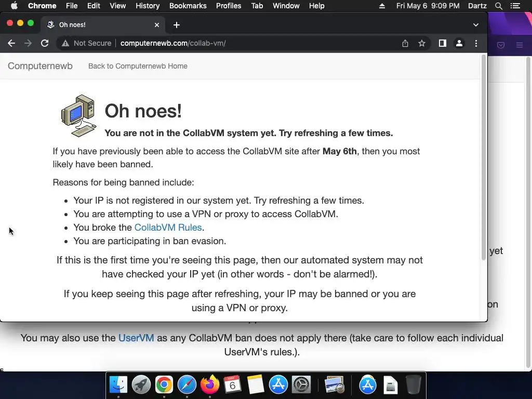Screen dimensions: 532x399
Task: Open Safari from the Dock
Action: pos(187,385)
